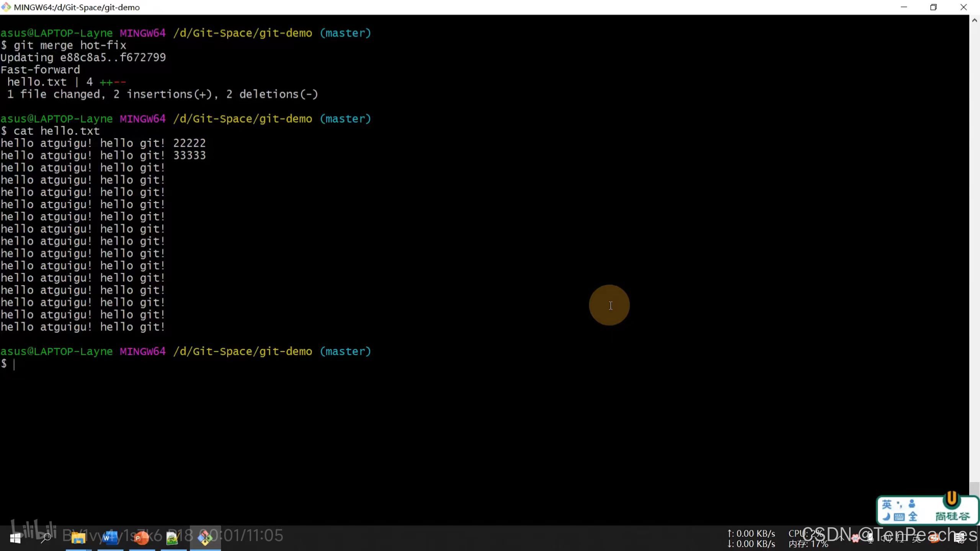Image resolution: width=980 pixels, height=551 pixels.
Task: Click the network speed monitor widget
Action: [x=751, y=538]
